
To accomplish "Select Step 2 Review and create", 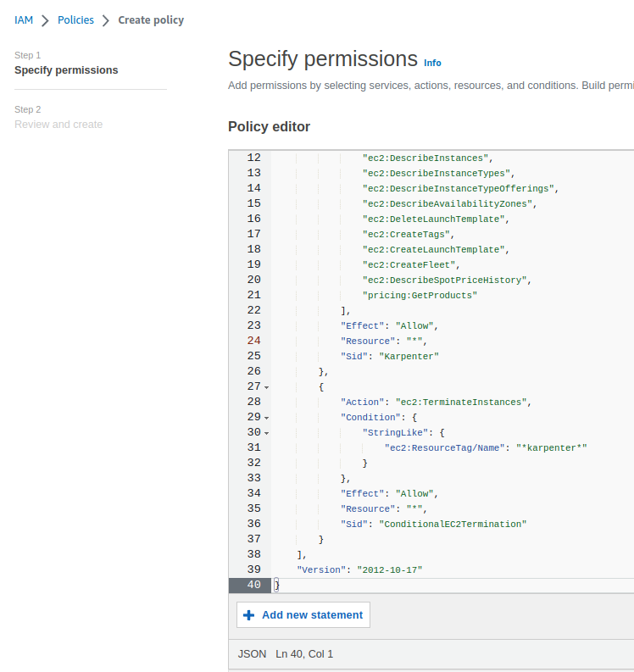I will tap(58, 125).
